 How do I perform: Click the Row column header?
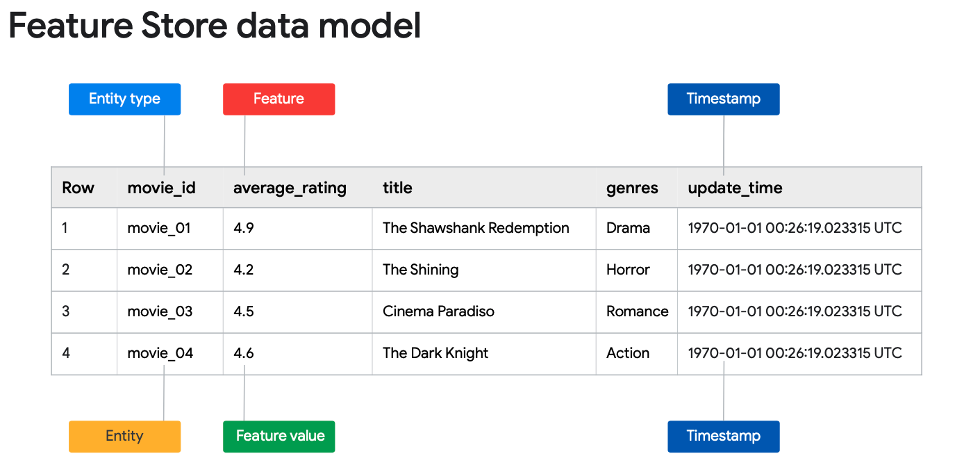[78, 188]
